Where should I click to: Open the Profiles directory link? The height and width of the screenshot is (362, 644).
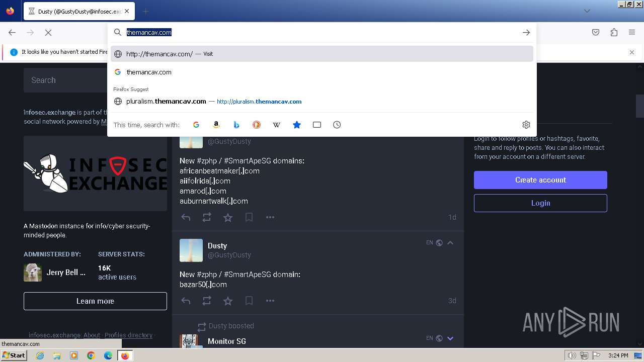[x=128, y=335]
